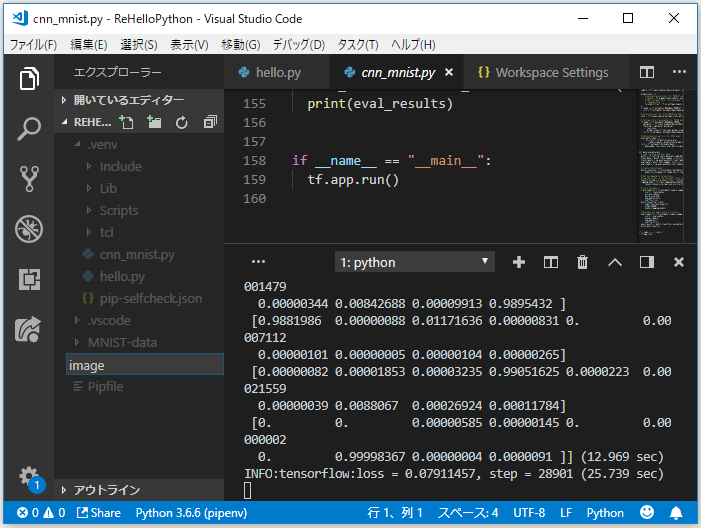Change language mode Python
Screen dimensions: 701x528
pyautogui.click(x=605, y=513)
